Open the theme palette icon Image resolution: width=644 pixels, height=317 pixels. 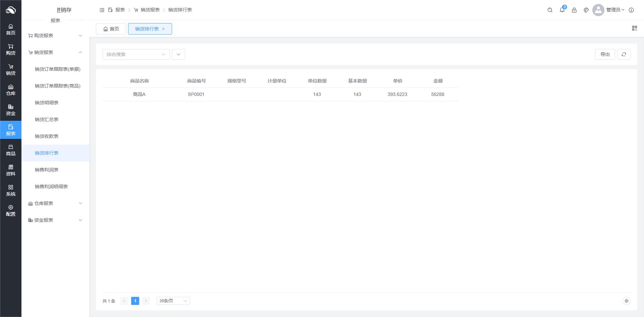586,10
